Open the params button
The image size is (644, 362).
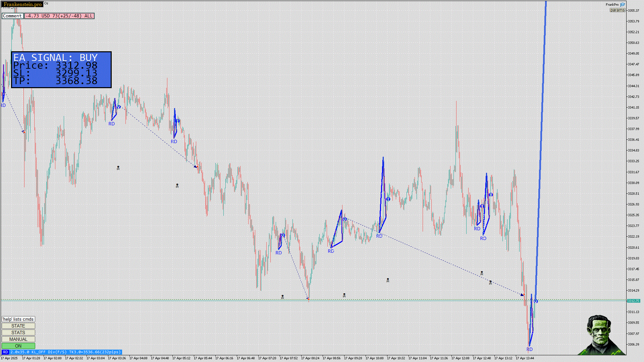coord(617,10)
